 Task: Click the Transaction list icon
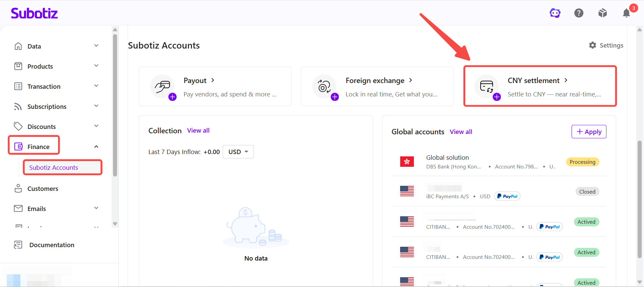tap(18, 86)
